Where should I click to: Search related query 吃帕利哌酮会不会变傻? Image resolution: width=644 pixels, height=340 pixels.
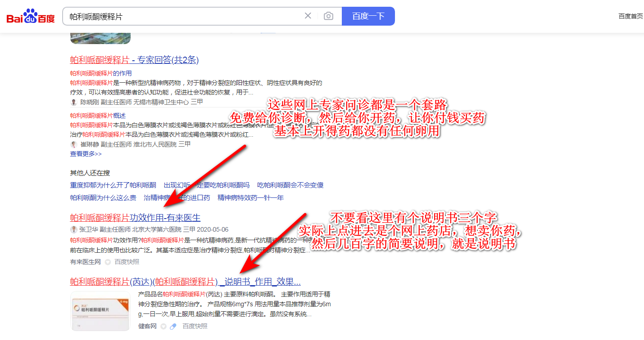tap(290, 185)
